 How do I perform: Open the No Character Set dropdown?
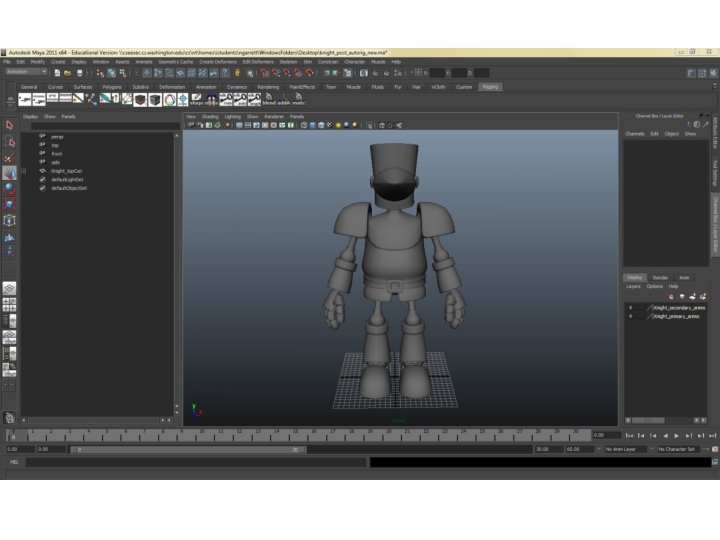(679, 449)
